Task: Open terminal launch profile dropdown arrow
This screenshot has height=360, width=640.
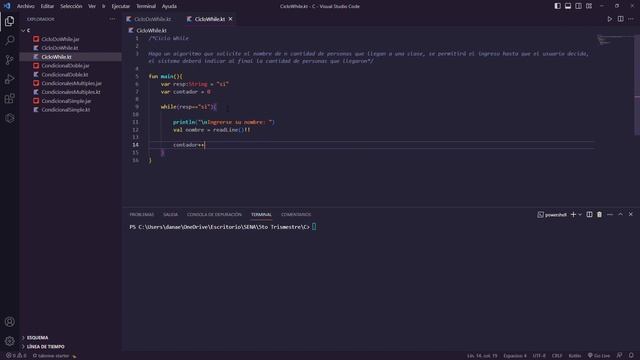Action: (x=580, y=214)
